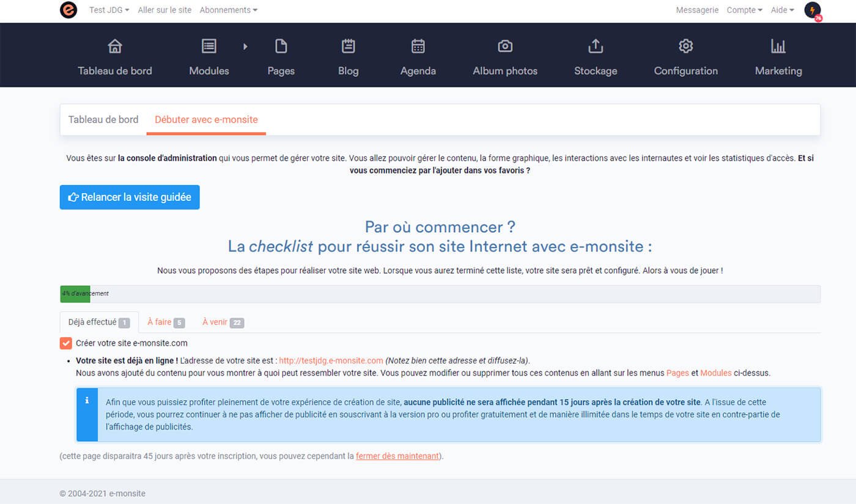Open the Agenda calendar icon

click(418, 46)
